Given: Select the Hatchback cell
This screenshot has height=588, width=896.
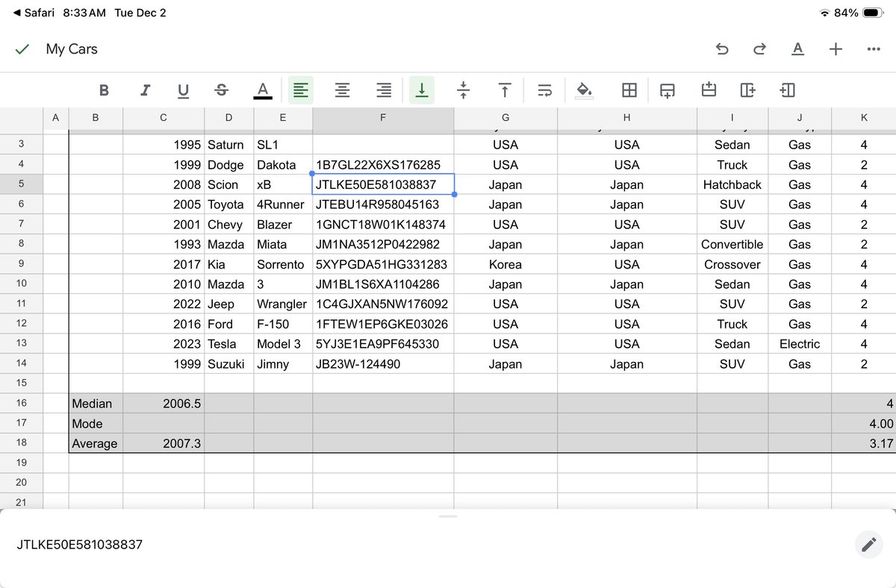Looking at the screenshot, I should coord(732,184).
